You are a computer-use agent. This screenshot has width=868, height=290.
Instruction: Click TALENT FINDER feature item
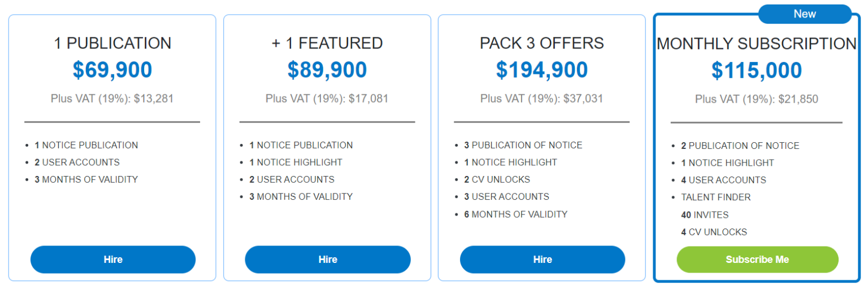coord(715,197)
